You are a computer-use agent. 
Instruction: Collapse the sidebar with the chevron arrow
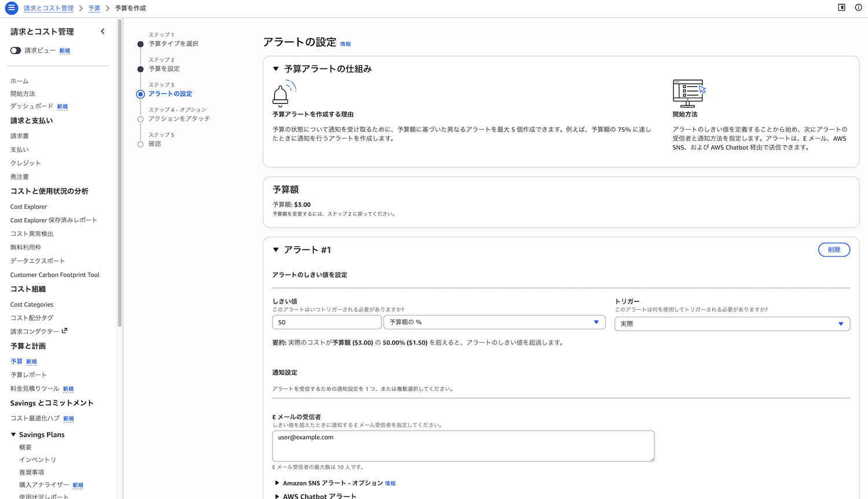tap(103, 32)
